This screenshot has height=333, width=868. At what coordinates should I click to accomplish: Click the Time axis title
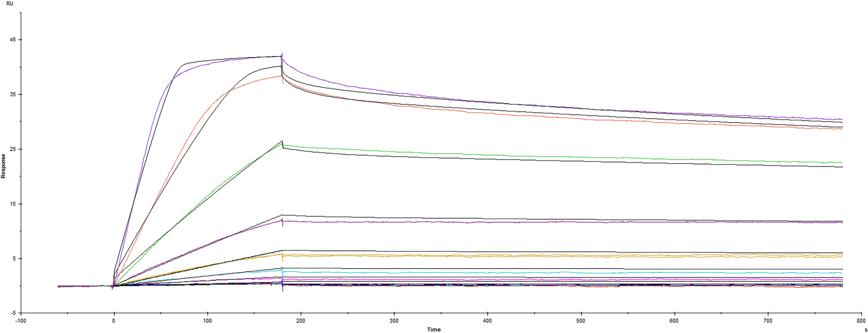[434, 329]
